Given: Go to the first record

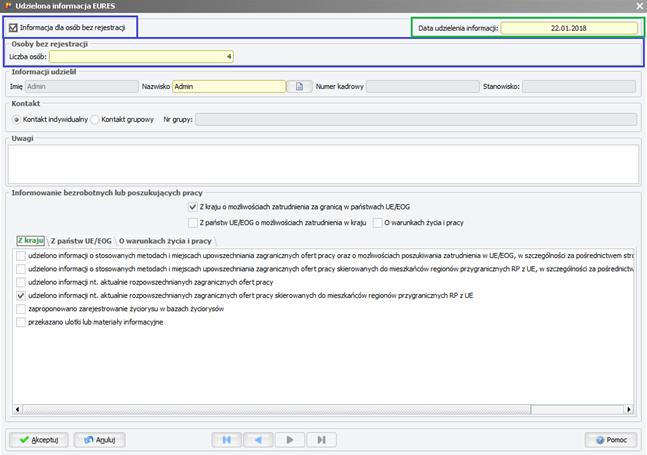Looking at the screenshot, I should (227, 440).
